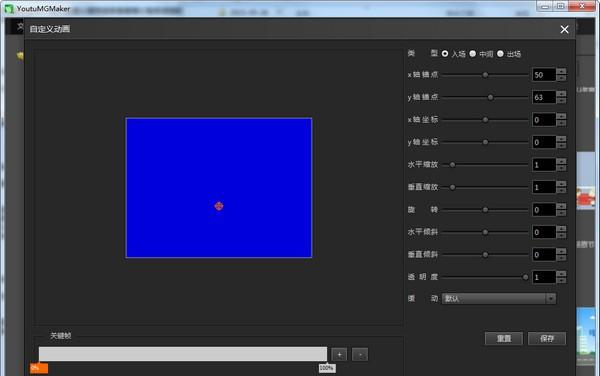Screen dimensions: 600x376
Task: Increase 垂直倾斜 with the up stepper arrow
Action: click(x=561, y=251)
